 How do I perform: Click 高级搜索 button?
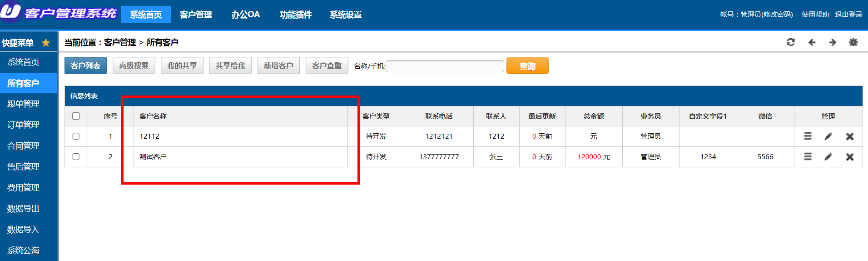point(134,65)
